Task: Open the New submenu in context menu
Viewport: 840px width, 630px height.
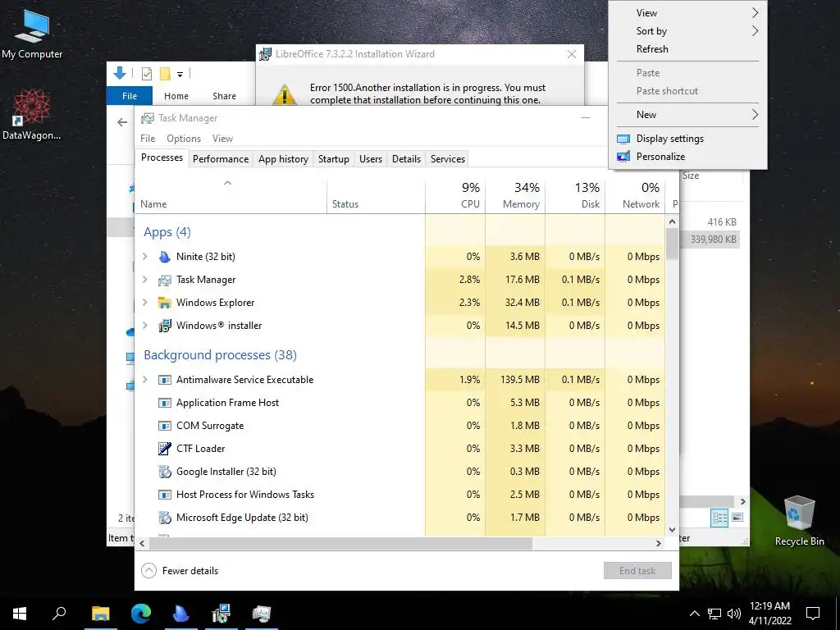Action: coord(688,115)
